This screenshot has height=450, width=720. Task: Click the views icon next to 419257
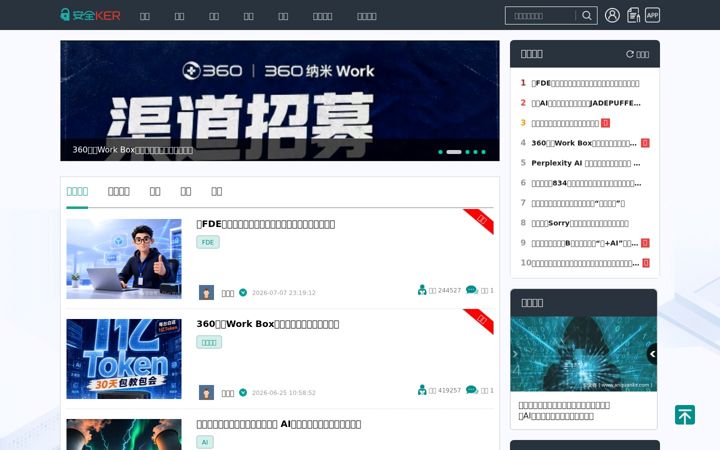422,390
